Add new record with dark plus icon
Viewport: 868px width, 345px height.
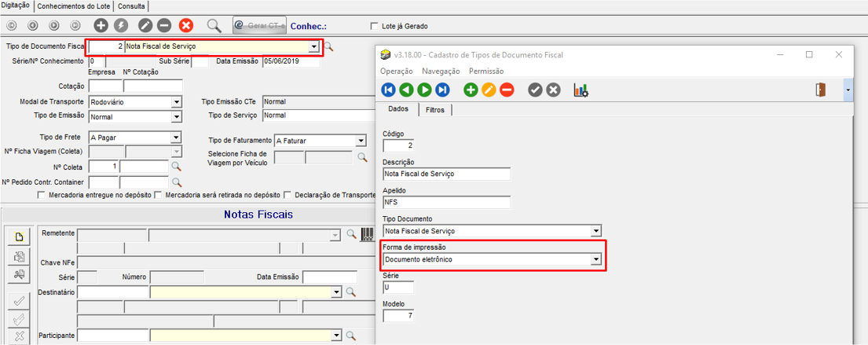(101, 25)
